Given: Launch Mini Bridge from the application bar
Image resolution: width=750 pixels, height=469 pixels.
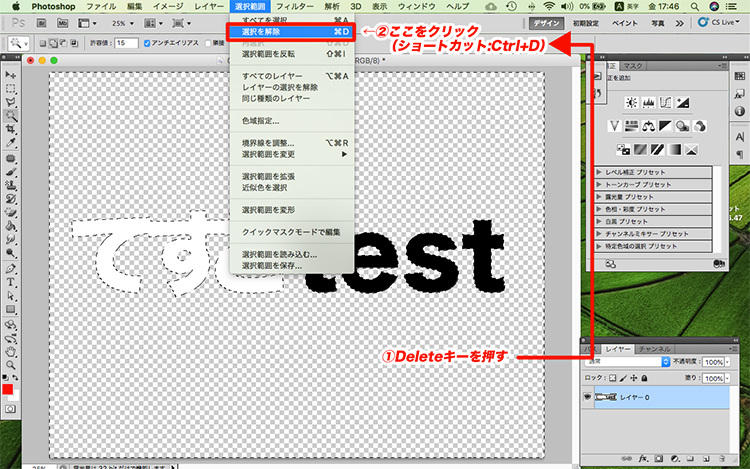Looking at the screenshot, I should click(x=62, y=23).
